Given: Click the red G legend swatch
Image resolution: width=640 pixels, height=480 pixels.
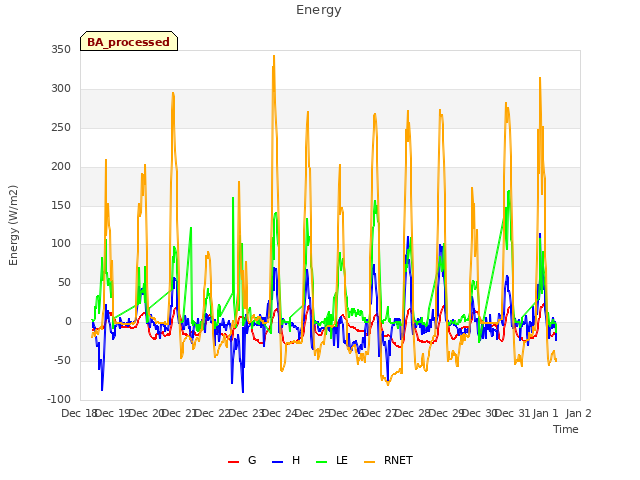Looking at the screenshot, I should point(233,462).
